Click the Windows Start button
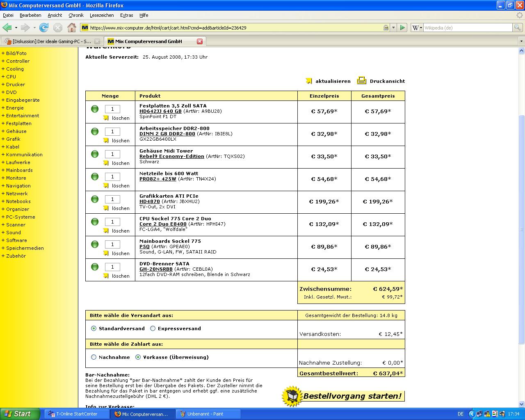 click(20, 414)
